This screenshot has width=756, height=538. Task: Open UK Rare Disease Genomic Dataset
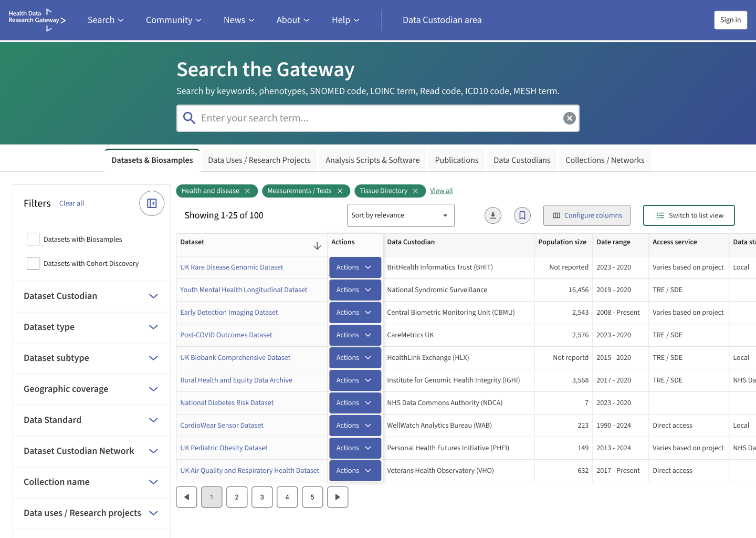[x=232, y=267]
